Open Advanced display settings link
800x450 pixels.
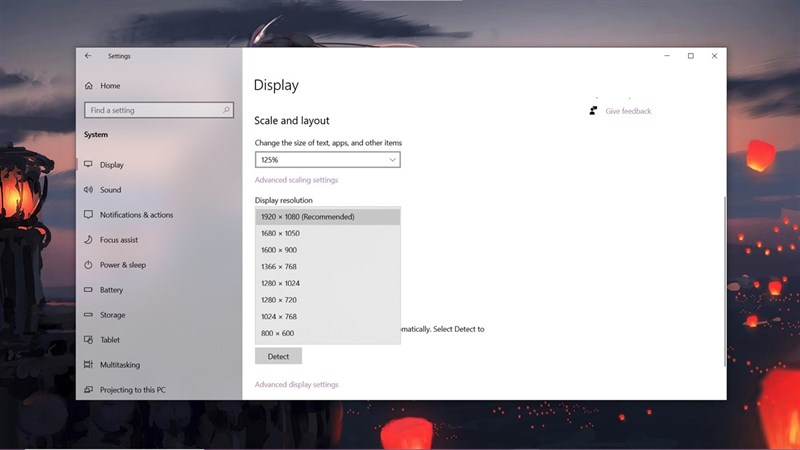pos(296,384)
